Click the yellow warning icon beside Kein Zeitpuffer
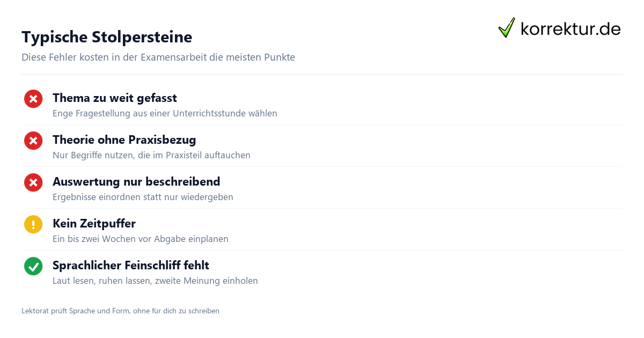The image size is (644, 338). [x=33, y=224]
